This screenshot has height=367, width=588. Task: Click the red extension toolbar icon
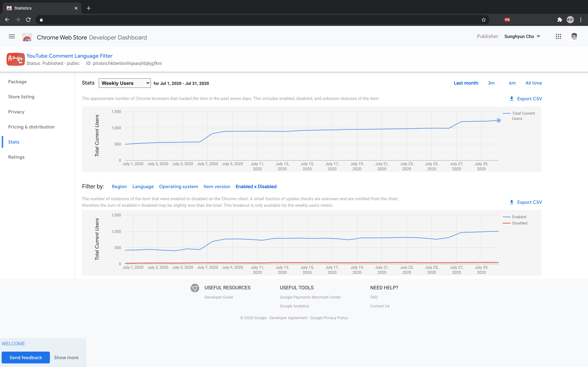tap(507, 20)
